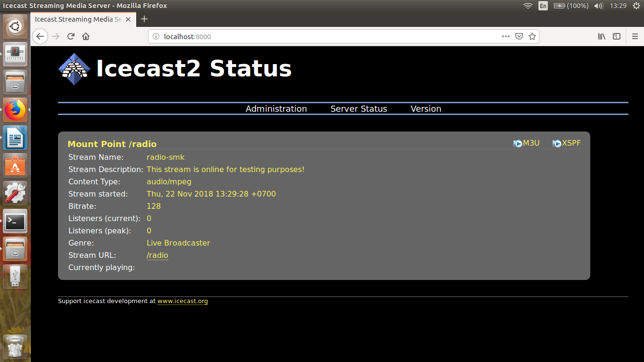Open the Firefox hamburger menu
644x362 pixels.
pyautogui.click(x=635, y=36)
